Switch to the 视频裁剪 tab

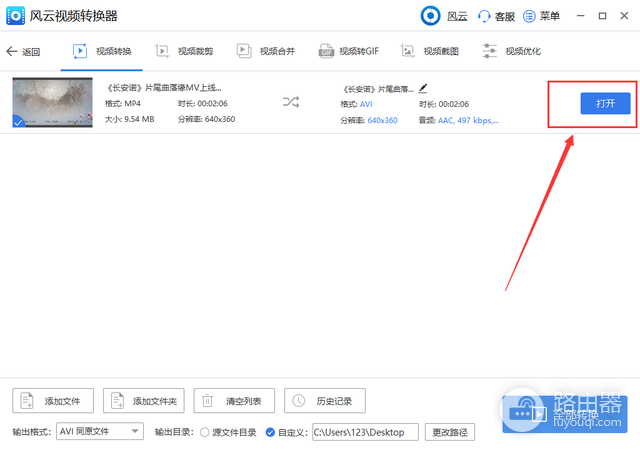[x=184, y=51]
